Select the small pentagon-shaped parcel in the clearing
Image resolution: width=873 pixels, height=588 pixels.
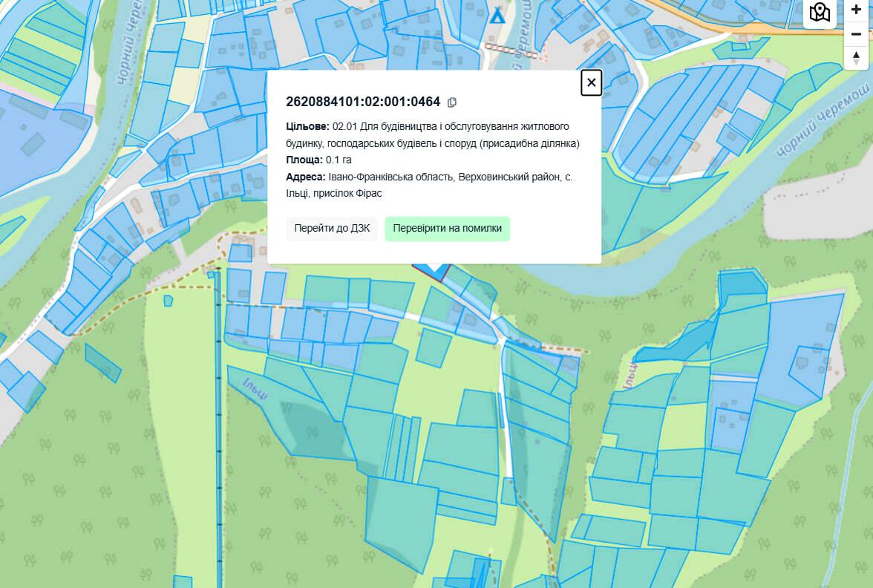(169, 301)
